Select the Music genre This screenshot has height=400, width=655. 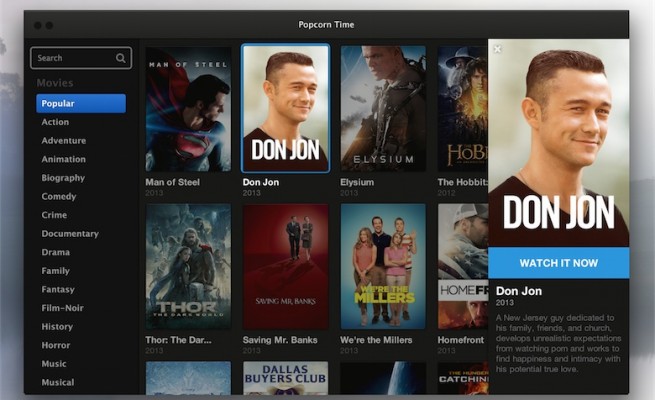click(x=54, y=364)
